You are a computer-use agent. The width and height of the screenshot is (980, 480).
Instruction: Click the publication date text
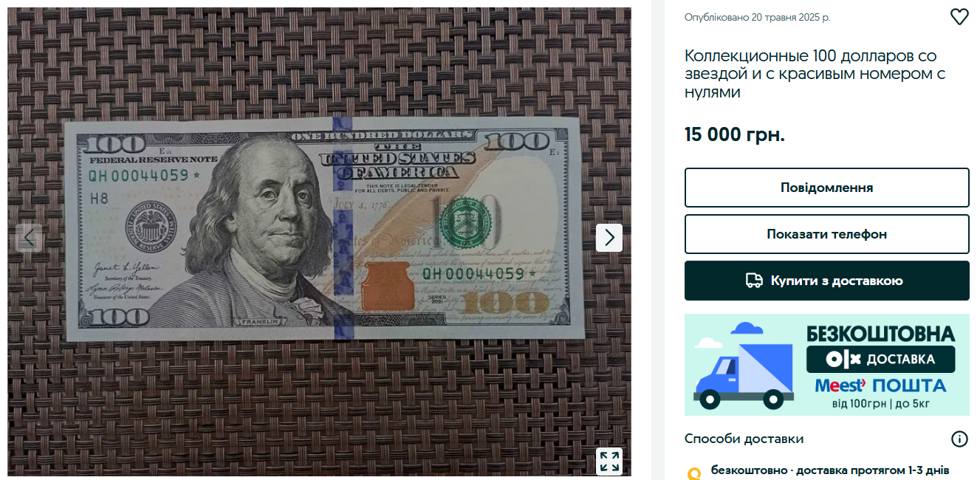[x=757, y=17]
